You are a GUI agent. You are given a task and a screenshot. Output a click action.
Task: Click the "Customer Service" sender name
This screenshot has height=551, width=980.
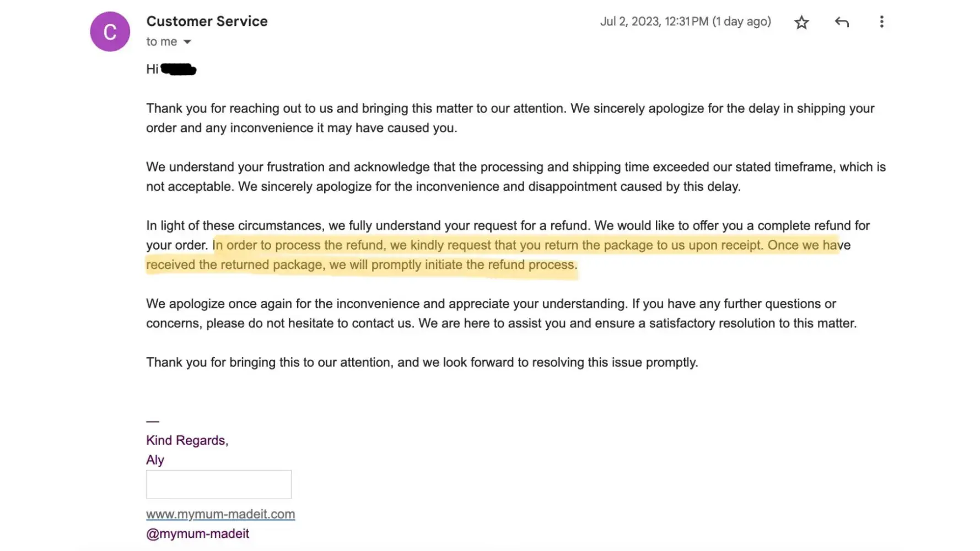[207, 21]
